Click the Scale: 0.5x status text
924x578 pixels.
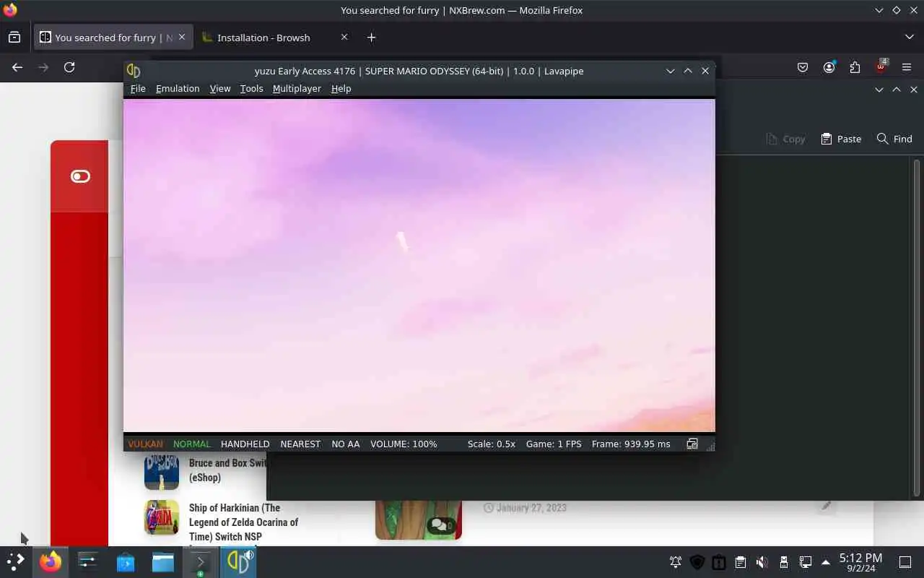[x=492, y=444]
